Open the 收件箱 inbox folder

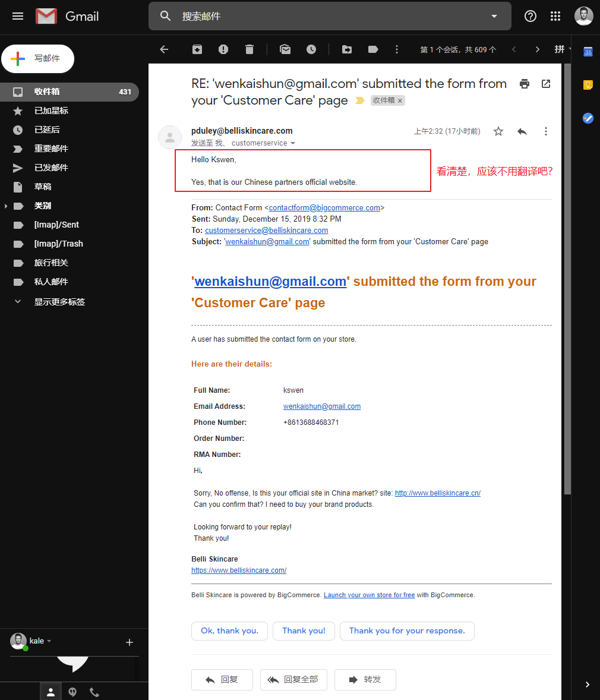[69, 92]
